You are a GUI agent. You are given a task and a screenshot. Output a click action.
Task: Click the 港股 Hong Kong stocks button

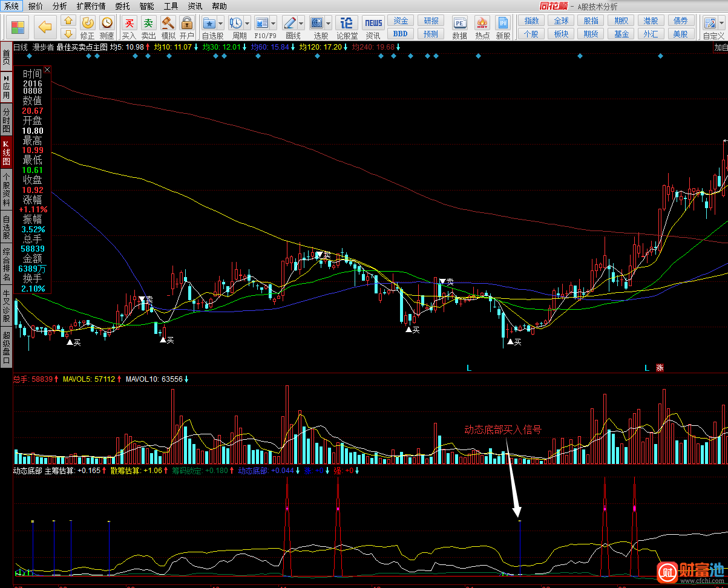pos(651,21)
